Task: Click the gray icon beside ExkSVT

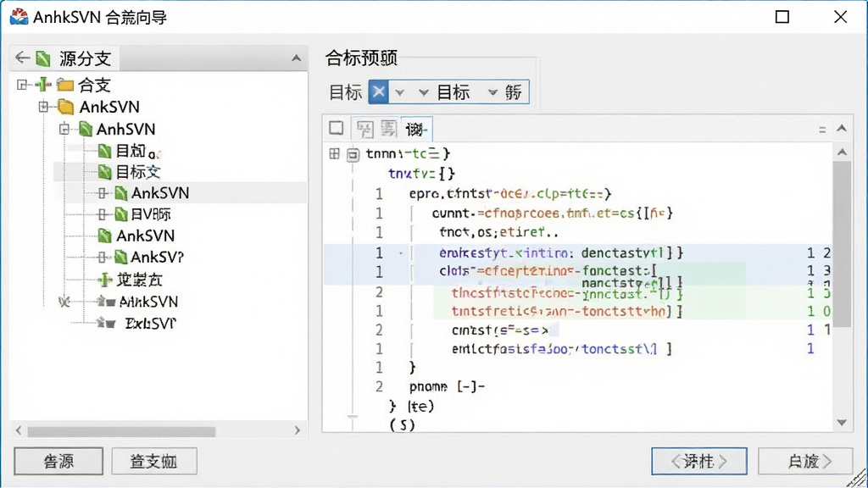Action: pyautogui.click(x=106, y=323)
